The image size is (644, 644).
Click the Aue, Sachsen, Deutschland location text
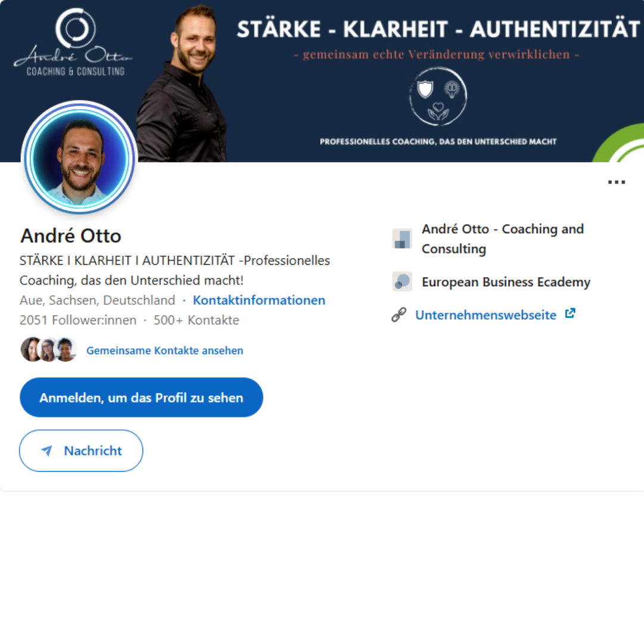[x=97, y=300]
